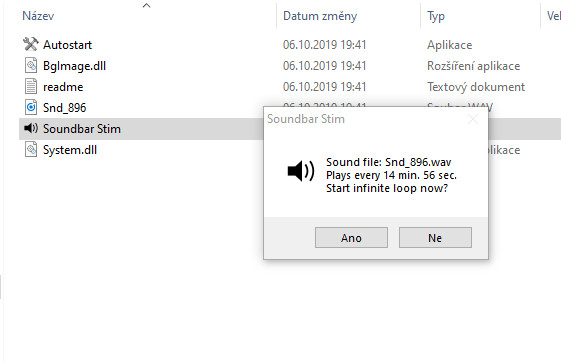Click the sort arrow above the Název column
The image size is (561, 363).
[x=146, y=5]
